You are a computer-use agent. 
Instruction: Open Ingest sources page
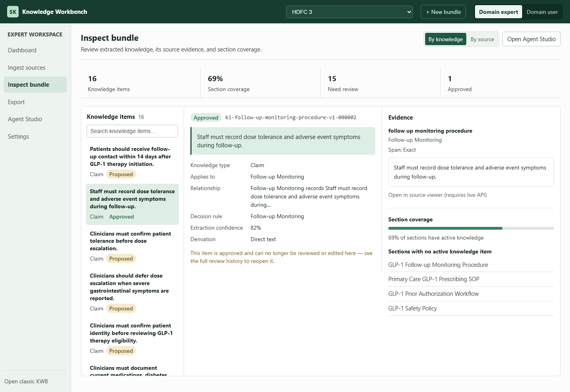pyautogui.click(x=35, y=68)
